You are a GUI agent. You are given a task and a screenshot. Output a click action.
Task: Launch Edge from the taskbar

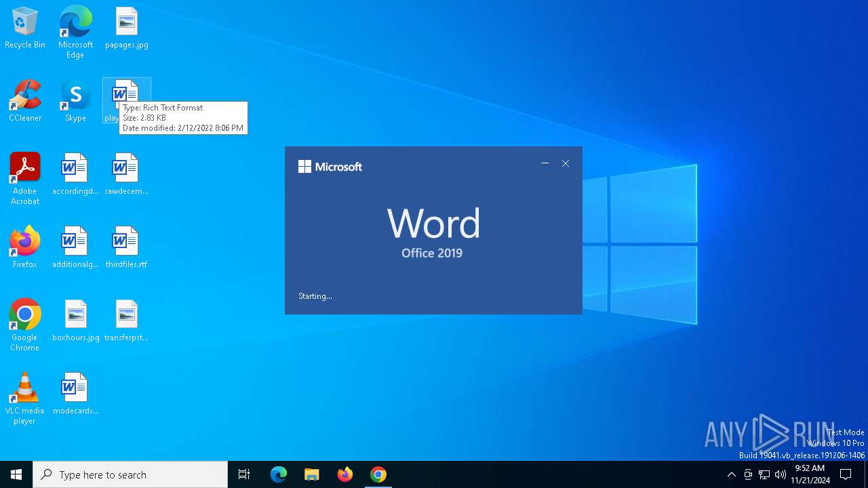(x=279, y=474)
